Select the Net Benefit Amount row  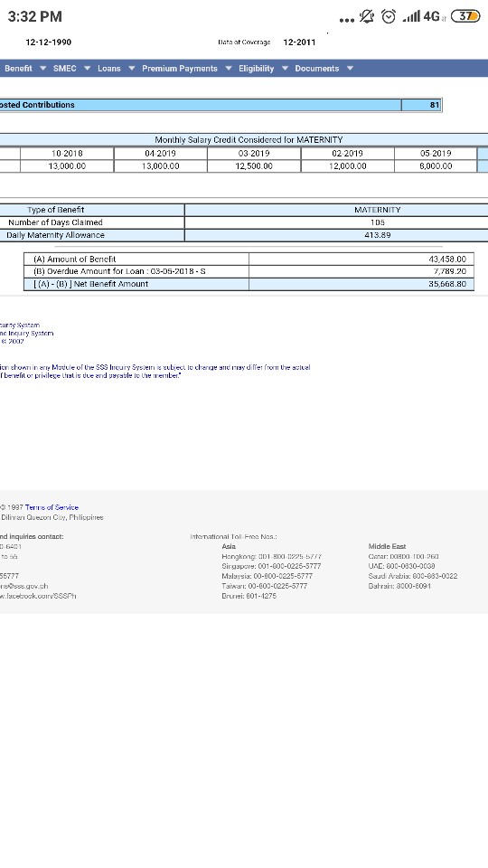point(249,284)
